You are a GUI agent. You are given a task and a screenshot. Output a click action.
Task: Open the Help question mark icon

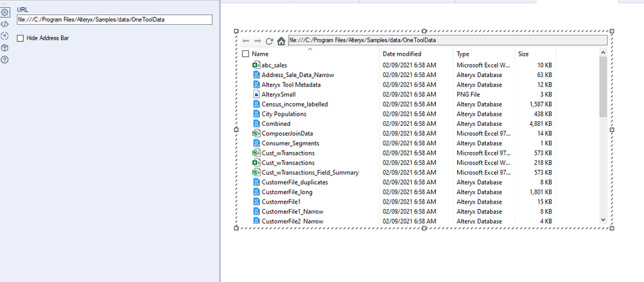pyautogui.click(x=5, y=60)
